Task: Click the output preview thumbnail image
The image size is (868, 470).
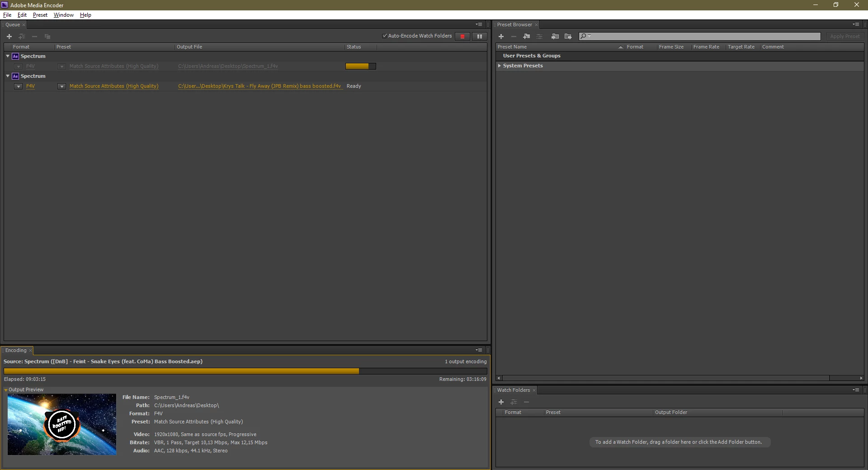Action: [x=62, y=424]
